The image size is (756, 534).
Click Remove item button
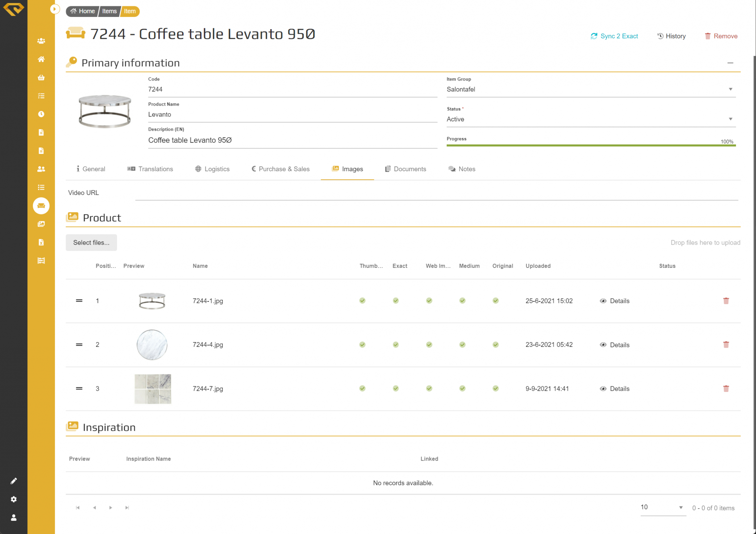tap(721, 36)
